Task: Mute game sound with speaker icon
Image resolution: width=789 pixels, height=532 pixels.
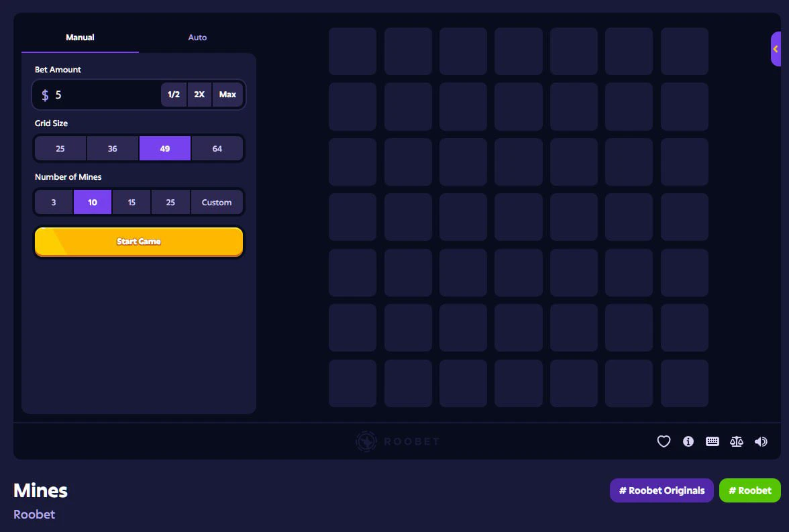Action: [x=761, y=441]
